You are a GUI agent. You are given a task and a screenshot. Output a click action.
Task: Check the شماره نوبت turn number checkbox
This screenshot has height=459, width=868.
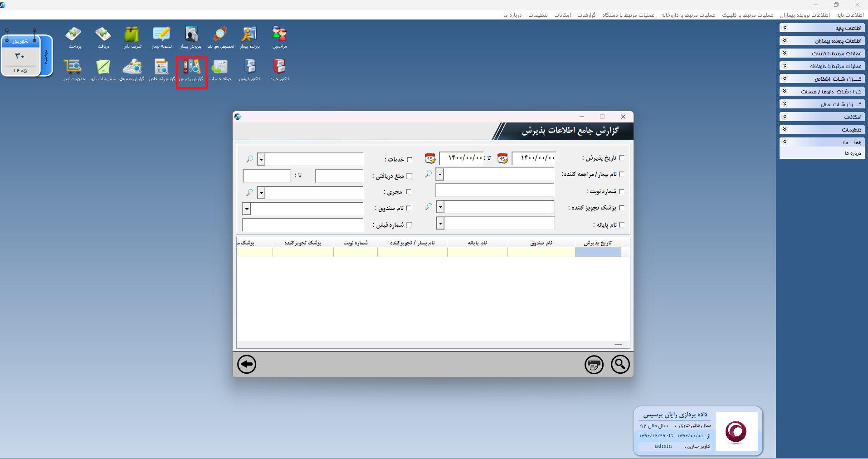point(622,191)
